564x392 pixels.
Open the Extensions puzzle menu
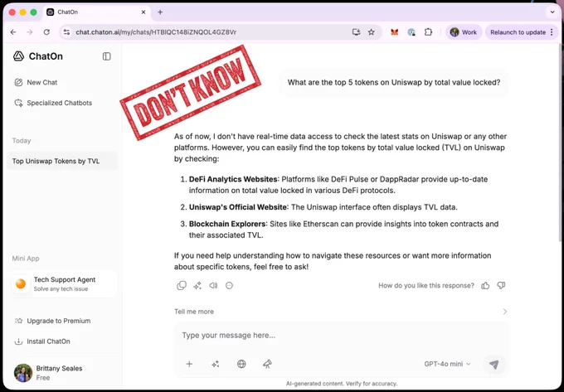428,32
